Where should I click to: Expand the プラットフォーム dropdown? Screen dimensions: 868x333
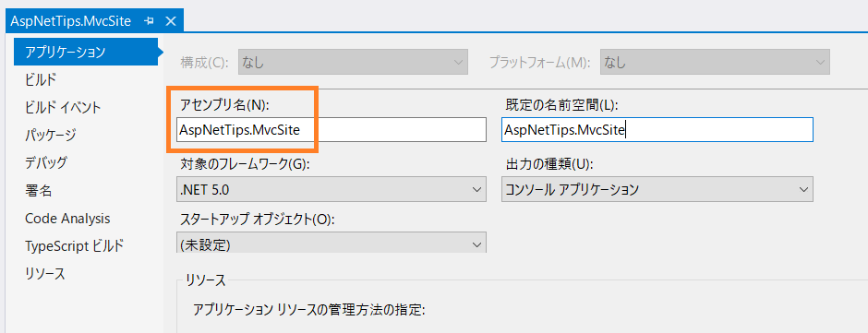click(716, 62)
